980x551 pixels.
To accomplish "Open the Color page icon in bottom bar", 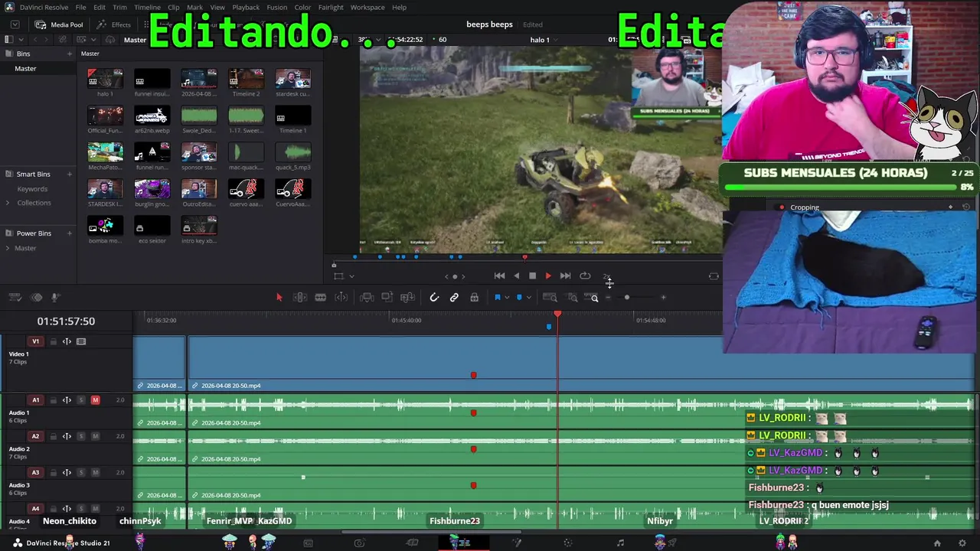I will point(567,543).
